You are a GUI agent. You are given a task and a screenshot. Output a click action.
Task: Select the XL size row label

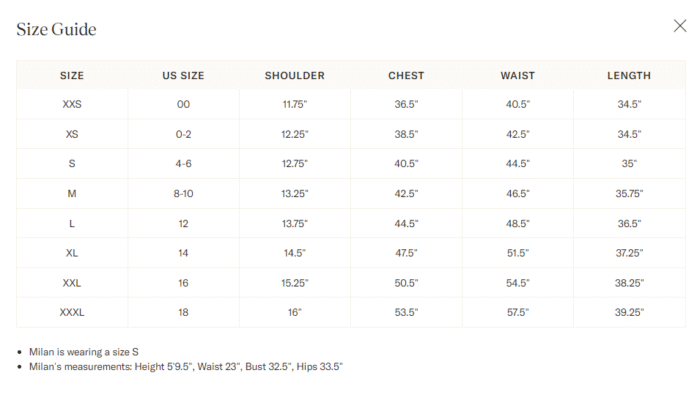[x=72, y=253]
